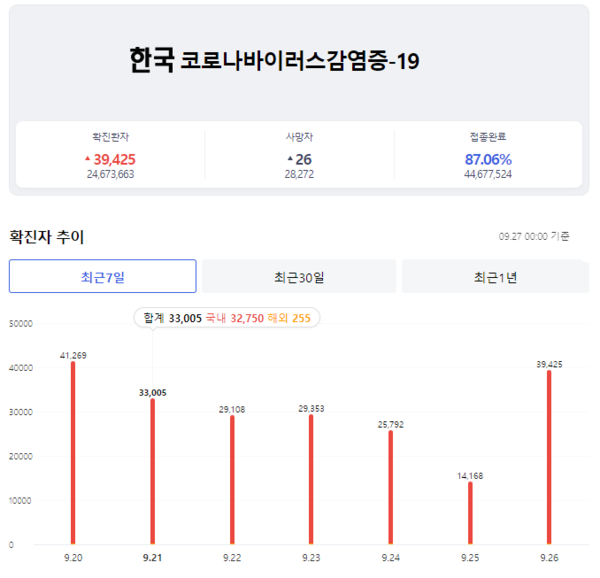The height and width of the screenshot is (578, 600).
Task: Switch to the 최근30일 tab
Action: 299,276
